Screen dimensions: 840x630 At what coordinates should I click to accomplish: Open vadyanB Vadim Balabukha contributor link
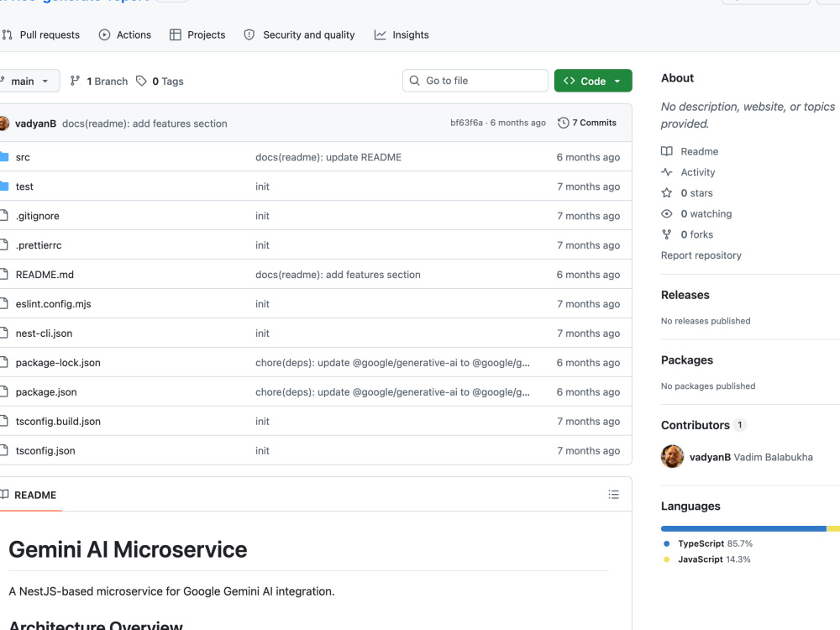pyautogui.click(x=751, y=457)
